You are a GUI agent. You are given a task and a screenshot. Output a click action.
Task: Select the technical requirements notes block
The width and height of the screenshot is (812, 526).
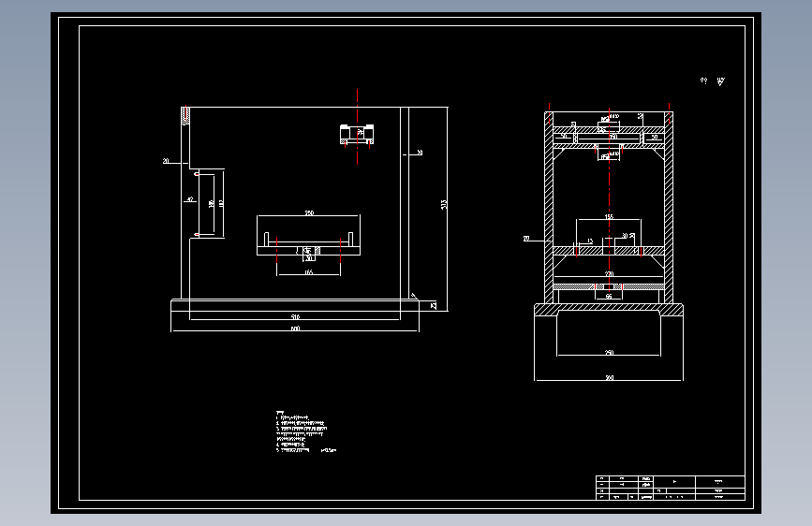pyautogui.click(x=305, y=431)
